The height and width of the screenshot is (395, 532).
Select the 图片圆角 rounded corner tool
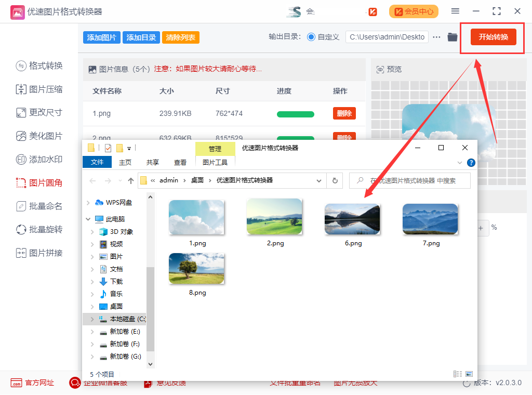pos(39,183)
